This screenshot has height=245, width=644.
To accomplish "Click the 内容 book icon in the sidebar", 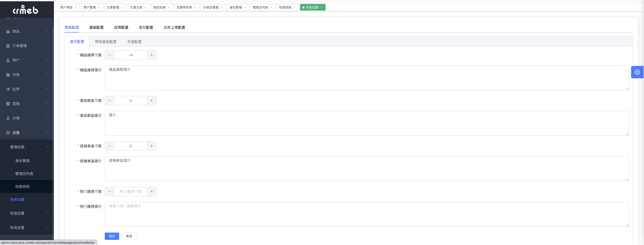I will [8, 75].
